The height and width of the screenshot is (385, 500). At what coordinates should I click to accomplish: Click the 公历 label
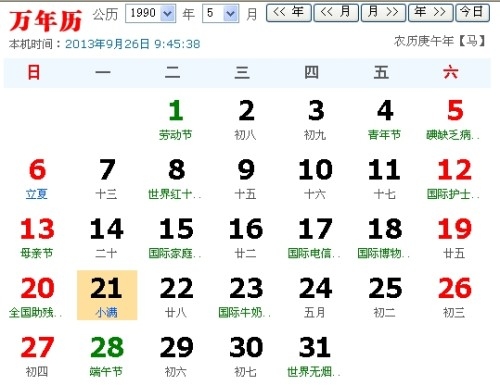pyautogui.click(x=105, y=14)
